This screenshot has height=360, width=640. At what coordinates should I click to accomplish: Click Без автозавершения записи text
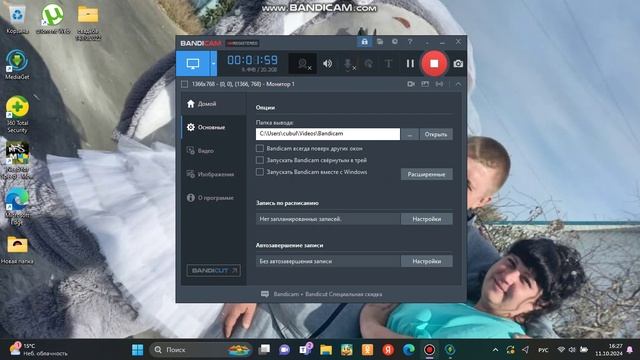click(x=296, y=261)
